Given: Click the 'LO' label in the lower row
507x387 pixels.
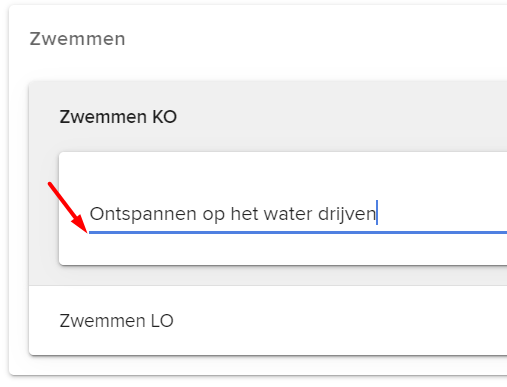Looking at the screenshot, I should [x=162, y=321].
